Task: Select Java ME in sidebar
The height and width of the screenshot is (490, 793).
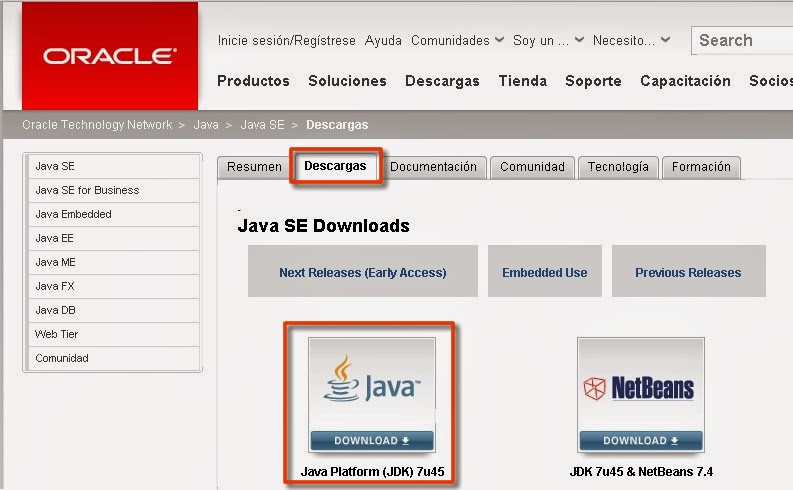Action: pos(114,262)
